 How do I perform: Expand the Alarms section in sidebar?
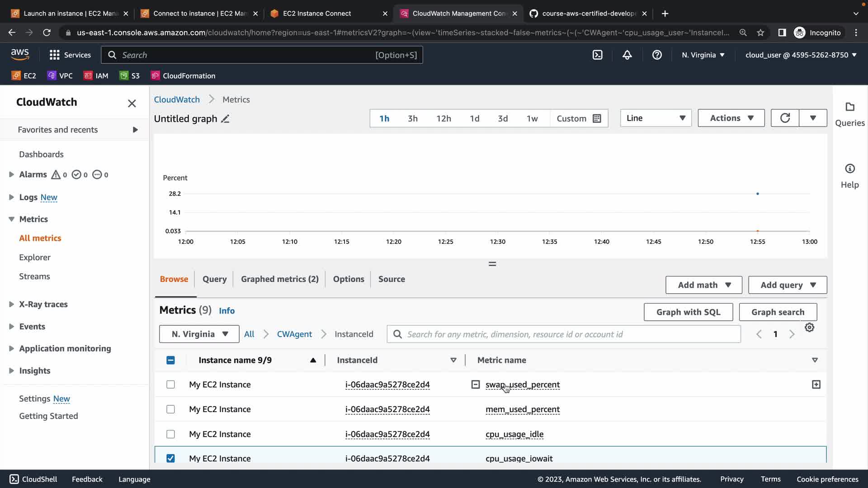pos(12,174)
